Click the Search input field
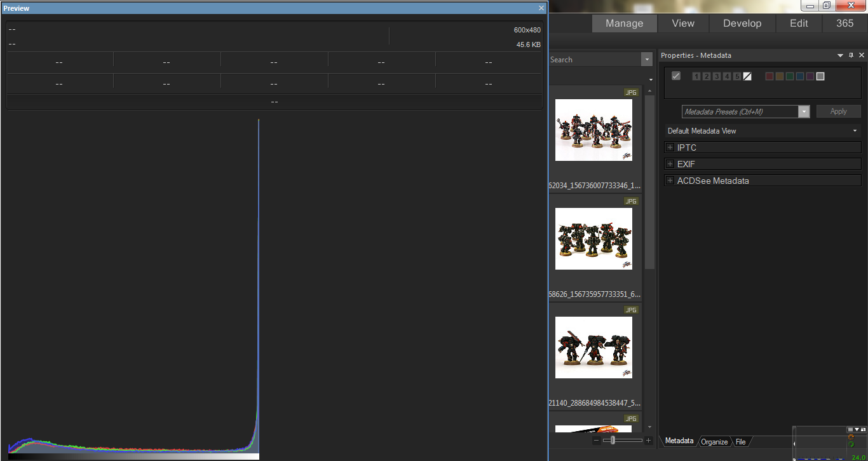Screen dimensions: 868x461 pos(595,60)
